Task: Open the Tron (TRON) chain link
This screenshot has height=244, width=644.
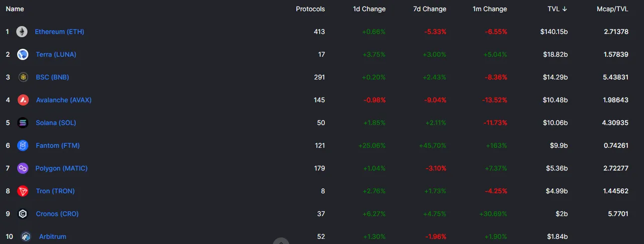Action: point(55,191)
